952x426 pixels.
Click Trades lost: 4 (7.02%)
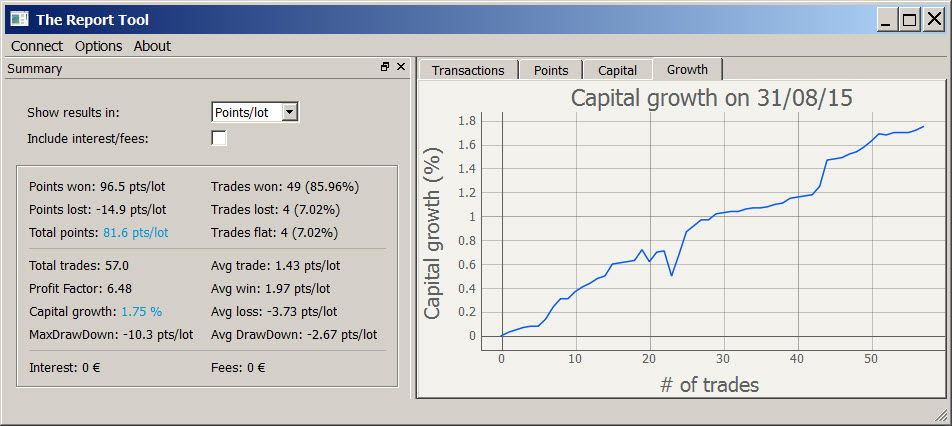pos(275,210)
